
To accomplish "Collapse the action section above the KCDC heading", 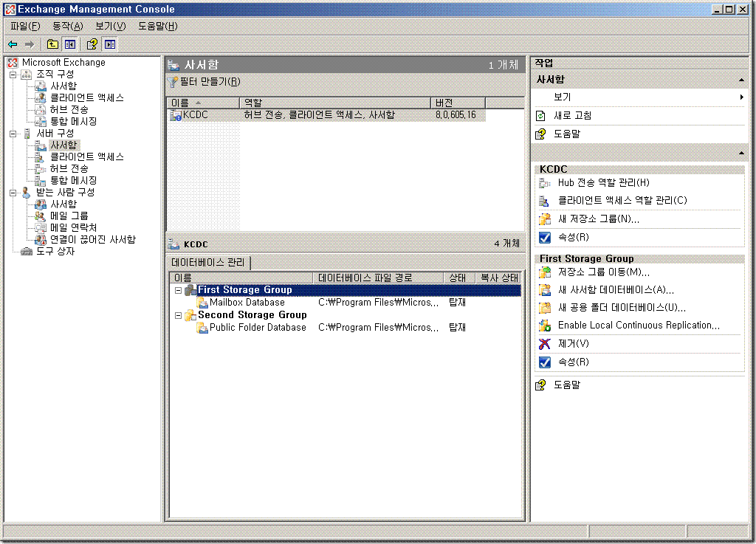I will pos(741,154).
